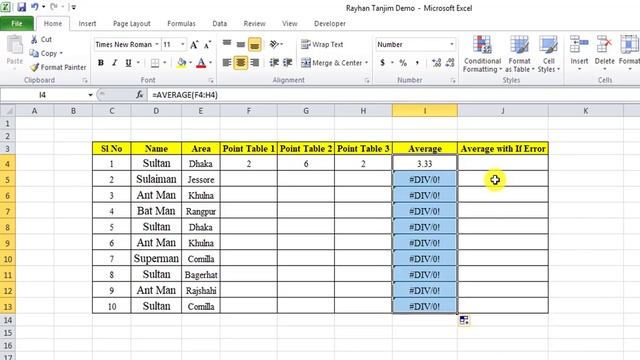This screenshot has width=640, height=360.
Task: Open Font dialog launcher
Action: point(211,81)
